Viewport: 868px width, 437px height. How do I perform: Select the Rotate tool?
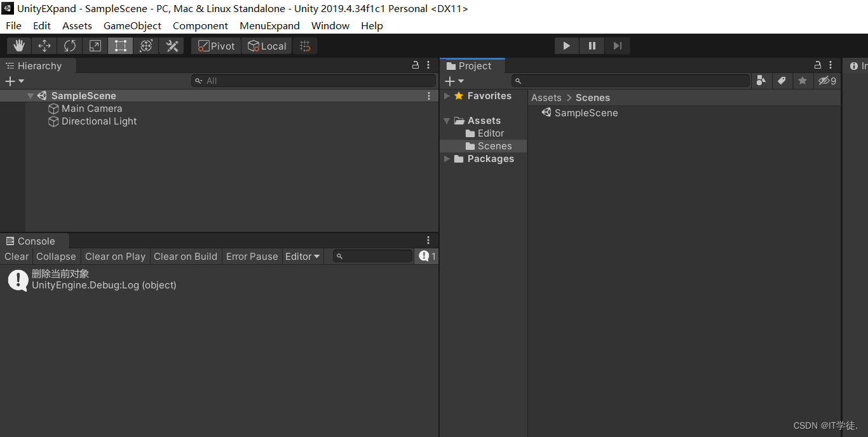(70, 46)
